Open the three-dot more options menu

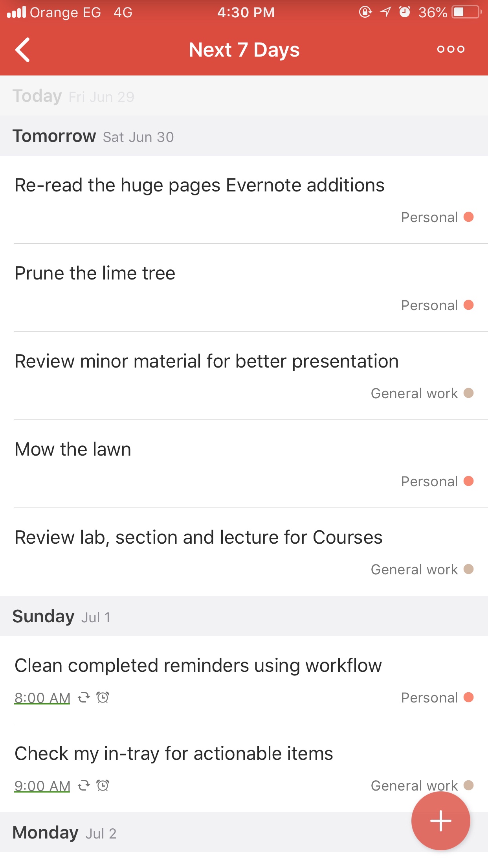point(451,50)
